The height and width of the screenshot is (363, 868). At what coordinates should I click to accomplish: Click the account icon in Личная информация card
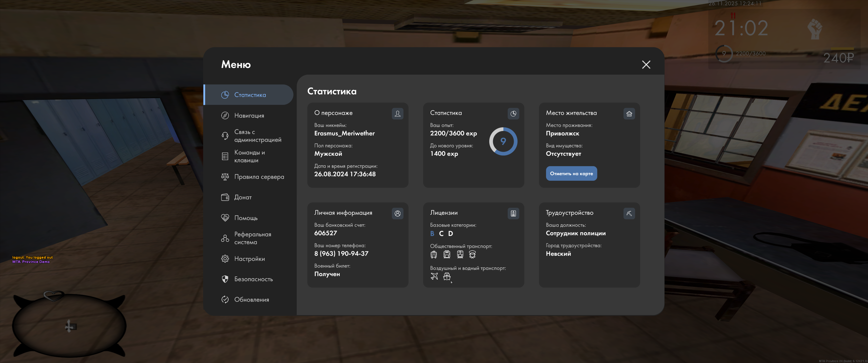397,213
